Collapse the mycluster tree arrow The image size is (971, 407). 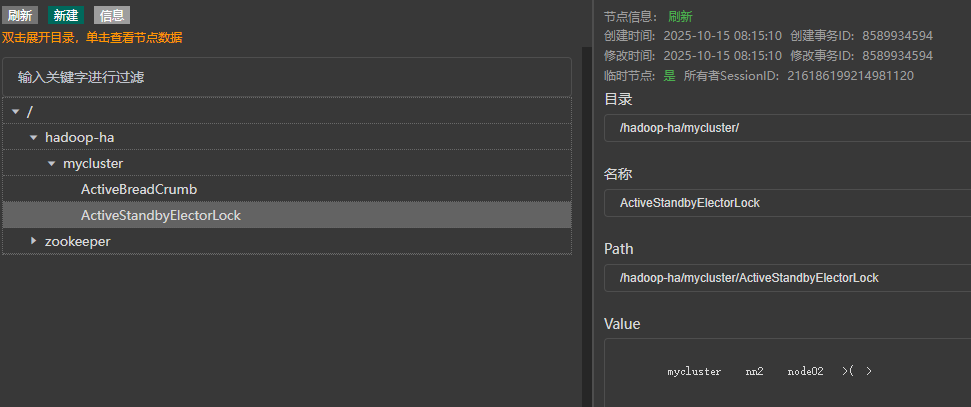[51, 163]
